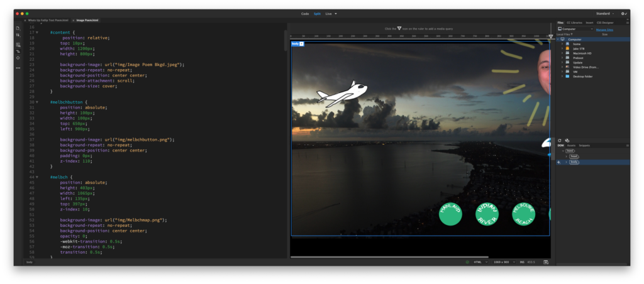Image resolution: width=644 pixels, height=284 pixels.
Task: Click the preview in browser icon in status bar
Action: [x=545, y=262]
